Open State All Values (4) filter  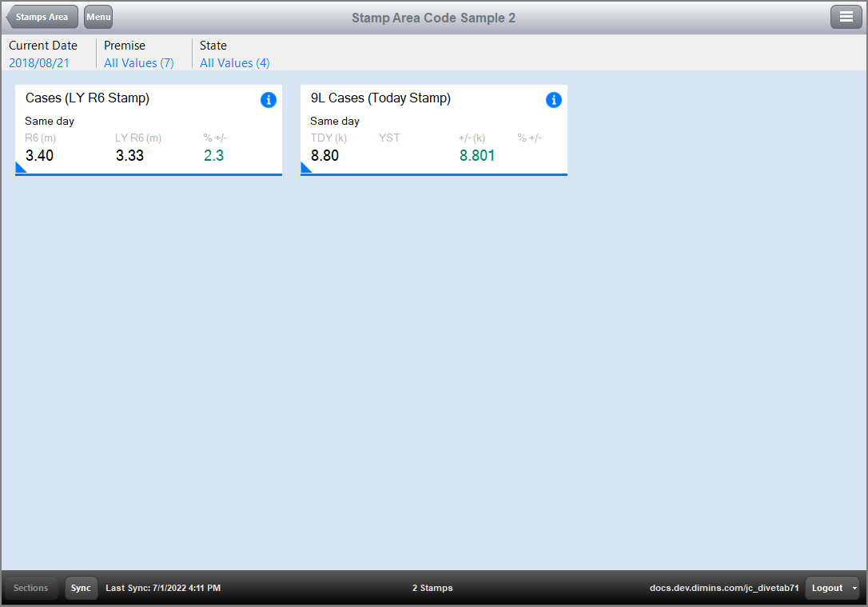pos(234,62)
